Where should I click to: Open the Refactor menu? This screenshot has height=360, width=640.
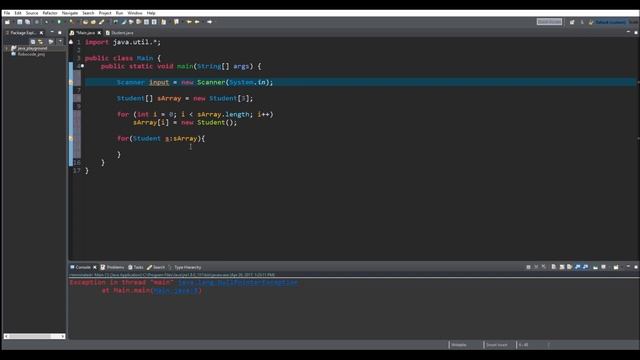[x=50, y=13]
